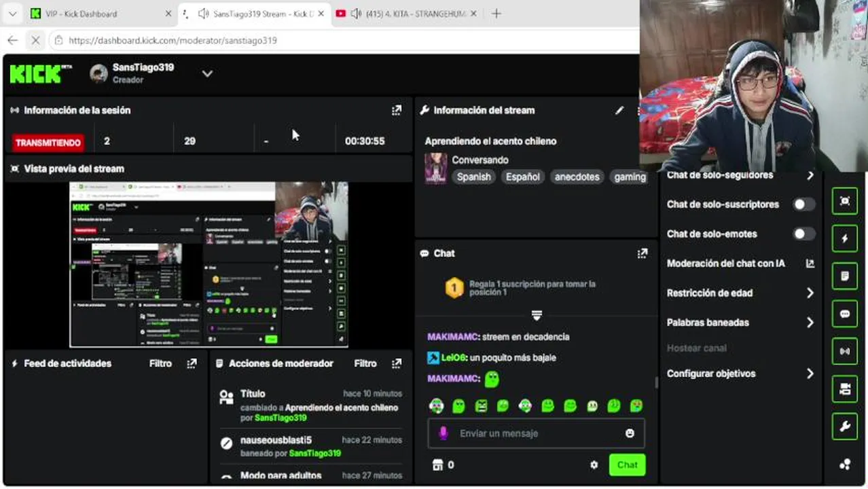Click the Español tag
The height and width of the screenshot is (489, 868).
[523, 177]
